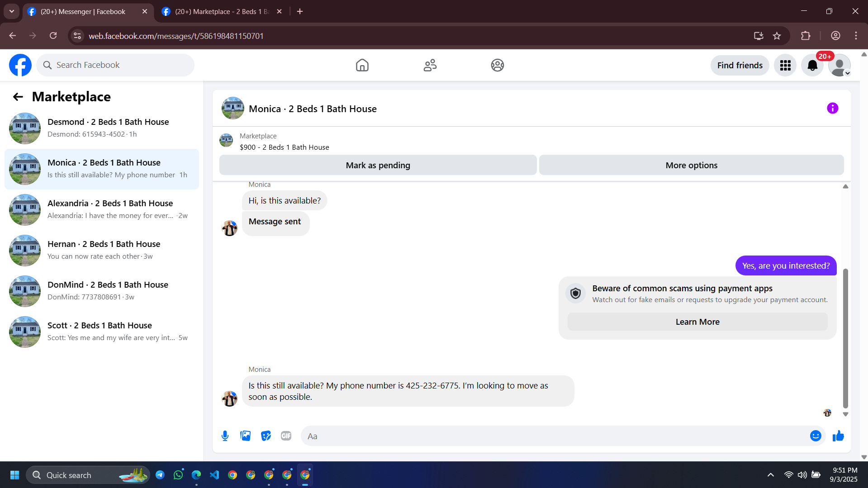Focus the Search Facebook field
Screen dimensions: 868x488
(x=115, y=65)
